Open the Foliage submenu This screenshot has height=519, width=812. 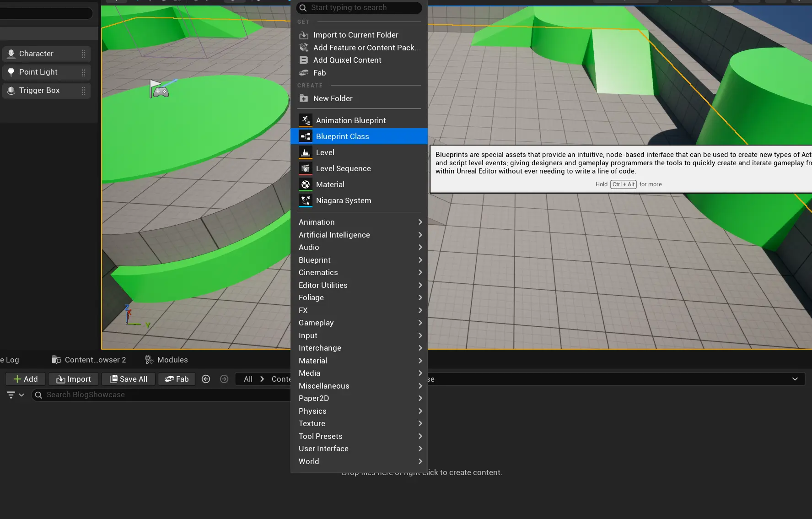tap(359, 297)
